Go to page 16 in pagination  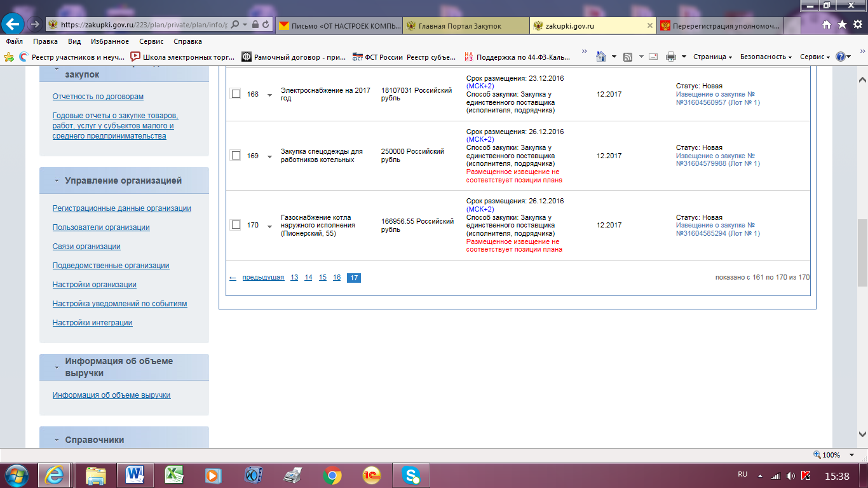[337, 278]
